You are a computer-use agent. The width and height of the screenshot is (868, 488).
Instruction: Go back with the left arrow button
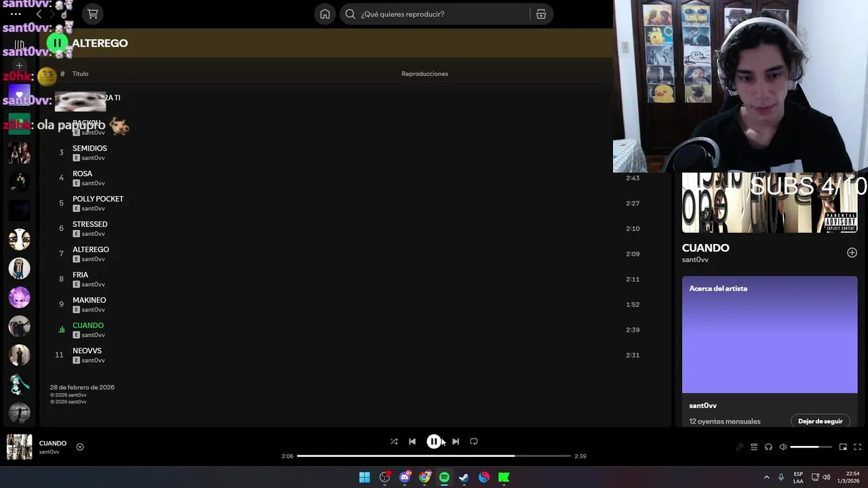click(x=39, y=14)
